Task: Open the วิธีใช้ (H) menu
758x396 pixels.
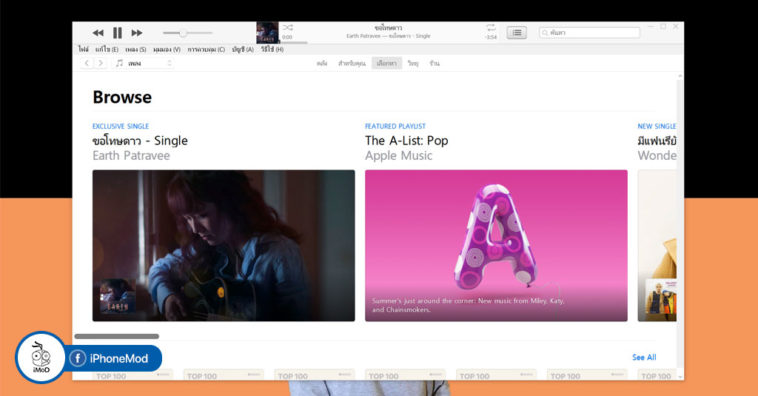Action: pyautogui.click(x=272, y=49)
